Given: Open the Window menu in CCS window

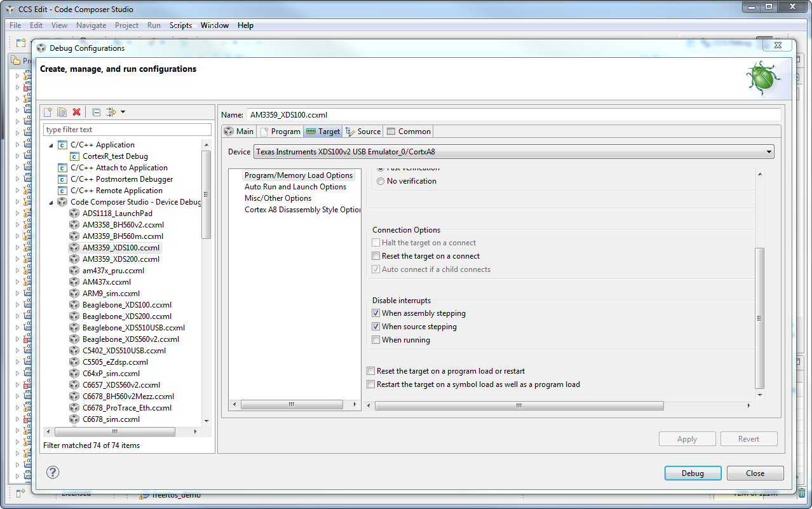Looking at the screenshot, I should 215,25.
